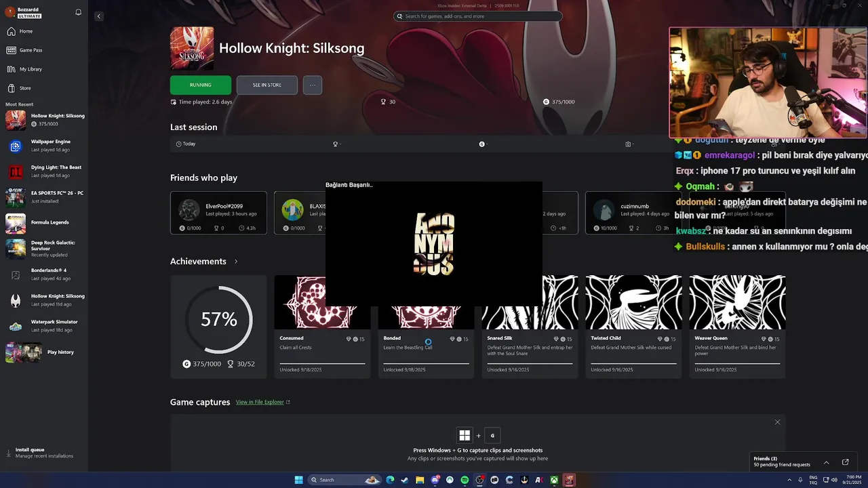The width and height of the screenshot is (868, 488).
Task: Click the ENG TRQ language indicator
Action: (x=813, y=480)
